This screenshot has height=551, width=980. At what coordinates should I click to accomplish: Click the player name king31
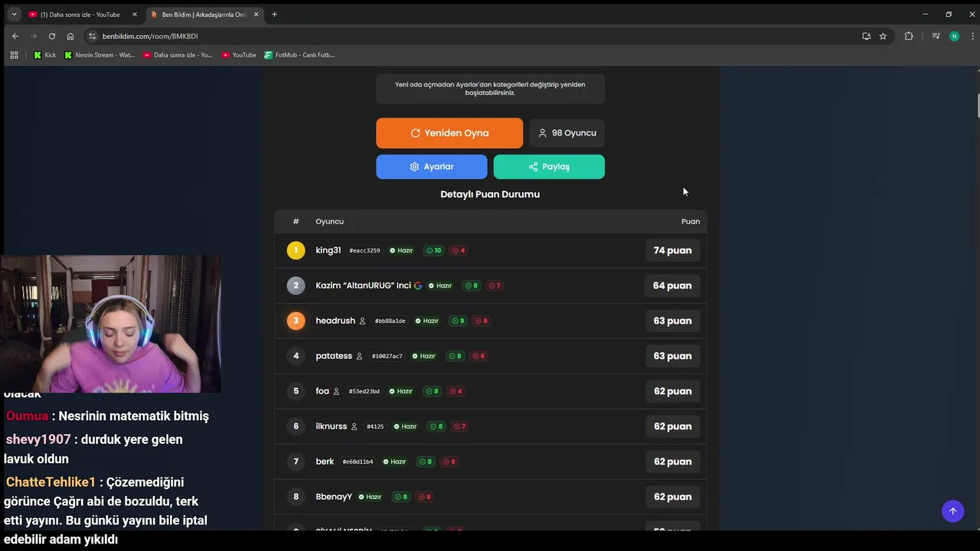click(x=328, y=250)
